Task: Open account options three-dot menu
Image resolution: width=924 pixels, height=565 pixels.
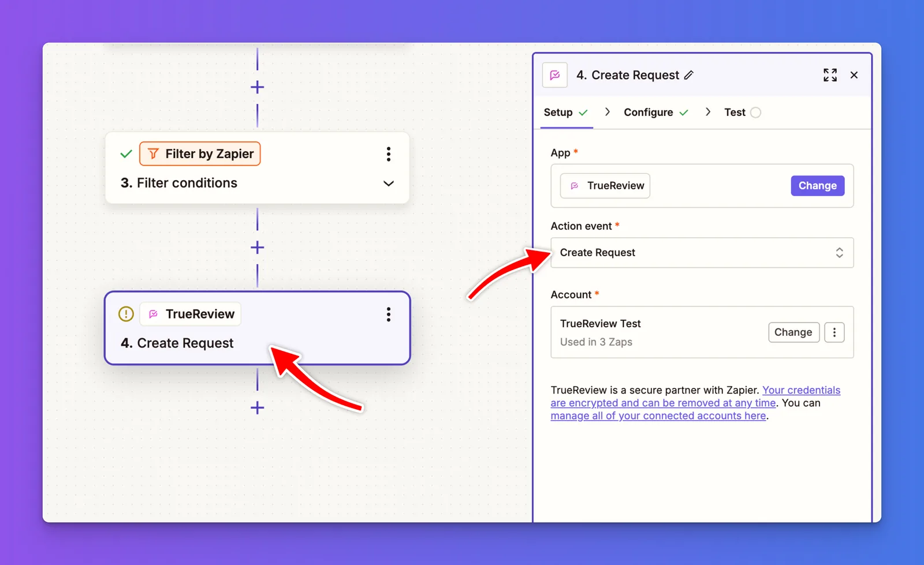Action: click(834, 332)
